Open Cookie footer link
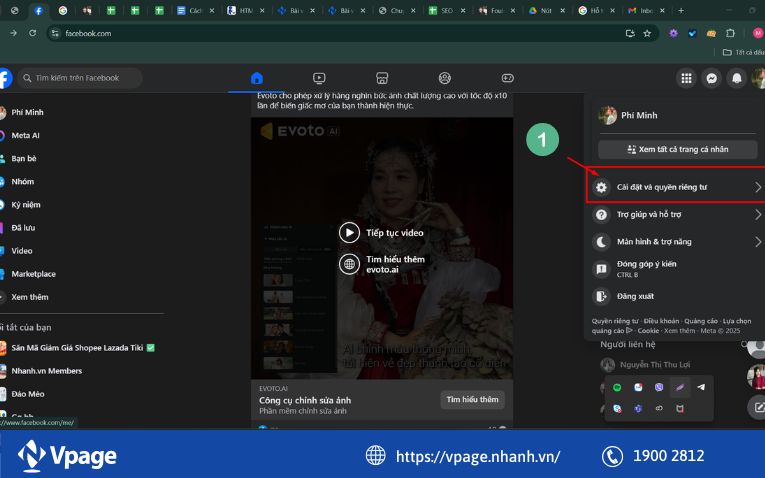This screenshot has height=478, width=765. (648, 331)
